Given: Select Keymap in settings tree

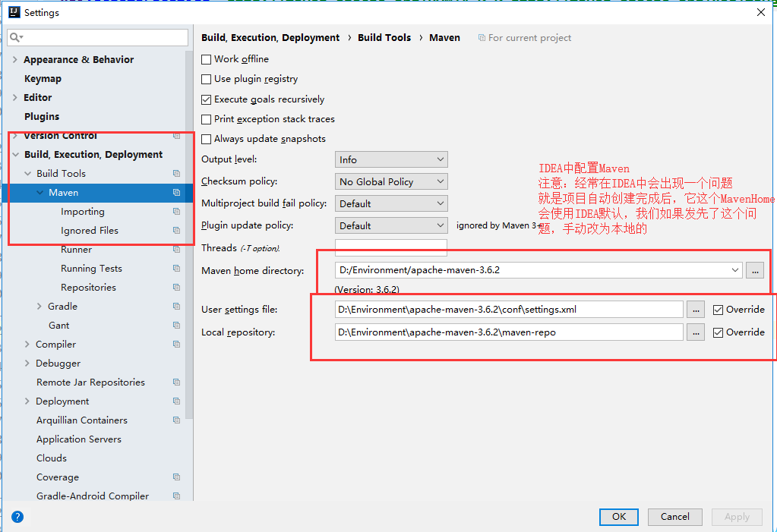Looking at the screenshot, I should 43,79.
